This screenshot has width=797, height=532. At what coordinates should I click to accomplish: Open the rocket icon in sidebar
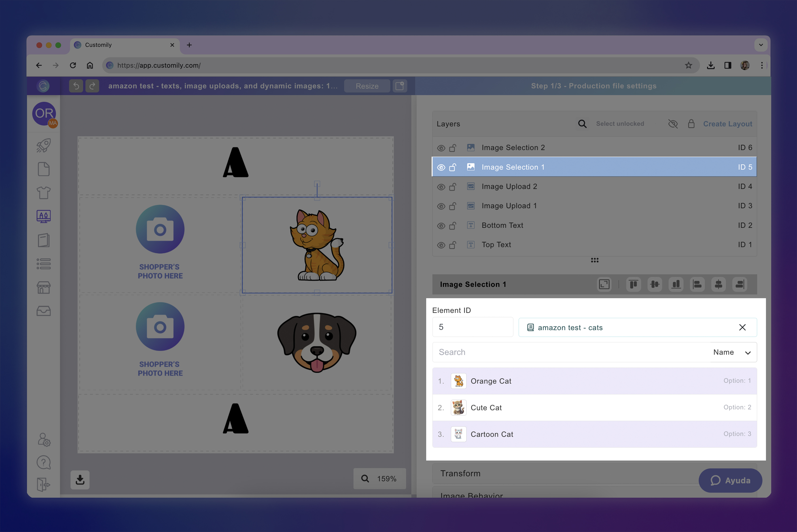44,145
